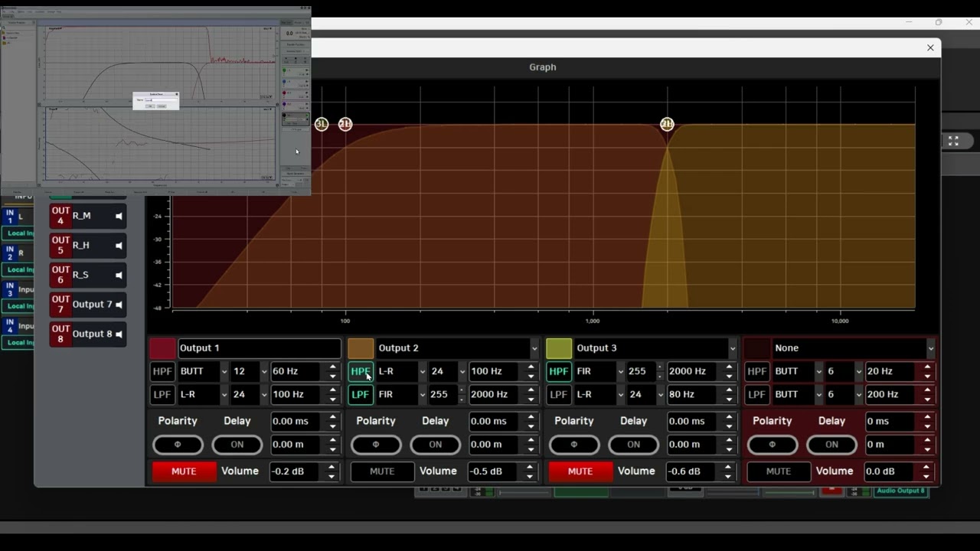Viewport: 980px width, 551px height.
Task: Increase Output 2 volume with up arrow
Action: 530,467
